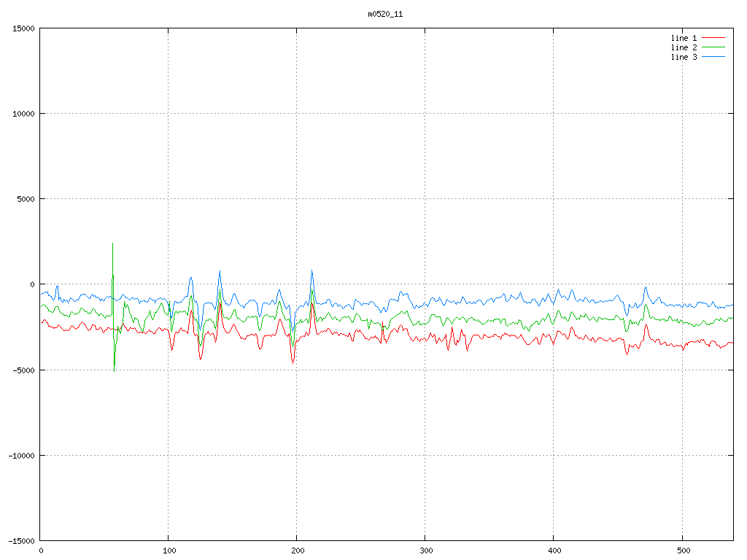Click the red line 1 legend sample

[713, 38]
